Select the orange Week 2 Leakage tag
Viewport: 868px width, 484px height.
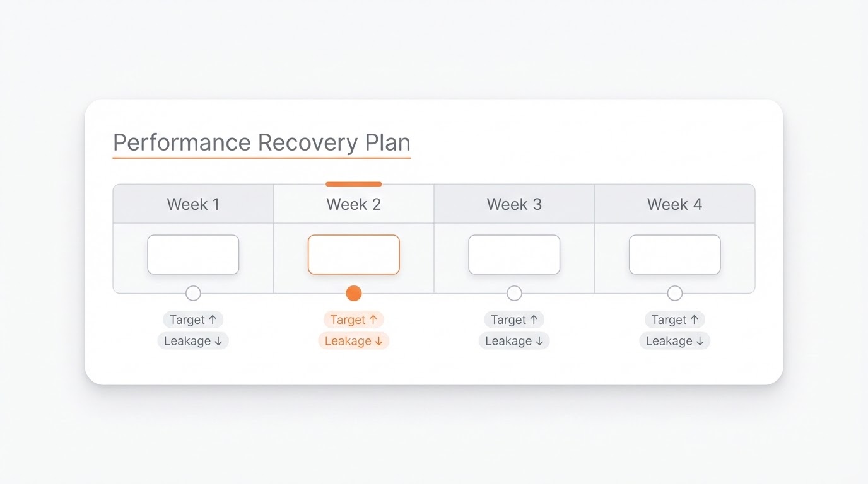354,341
